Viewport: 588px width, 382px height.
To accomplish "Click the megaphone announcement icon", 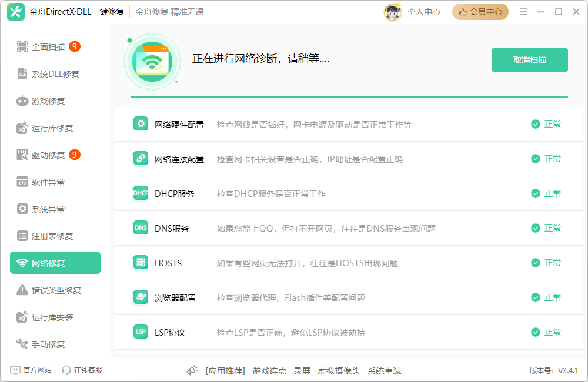I will pos(192,370).
